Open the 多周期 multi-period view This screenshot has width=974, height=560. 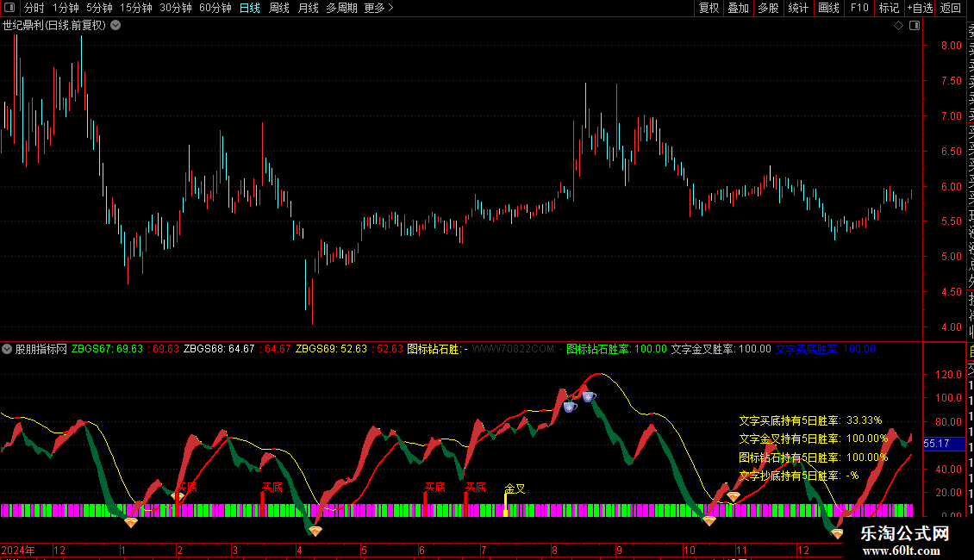[341, 8]
